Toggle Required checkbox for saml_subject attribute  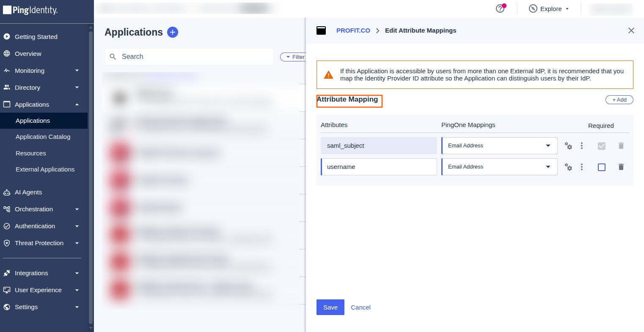[602, 146]
